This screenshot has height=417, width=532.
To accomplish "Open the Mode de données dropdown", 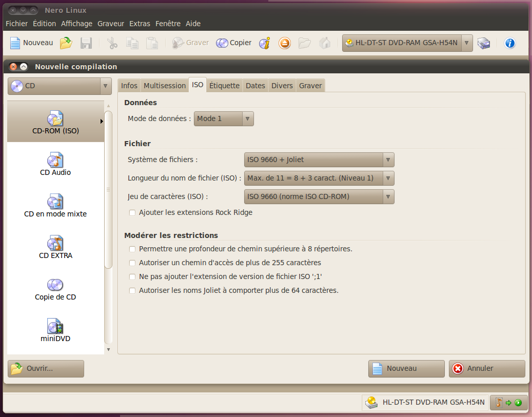I will pyautogui.click(x=224, y=119).
